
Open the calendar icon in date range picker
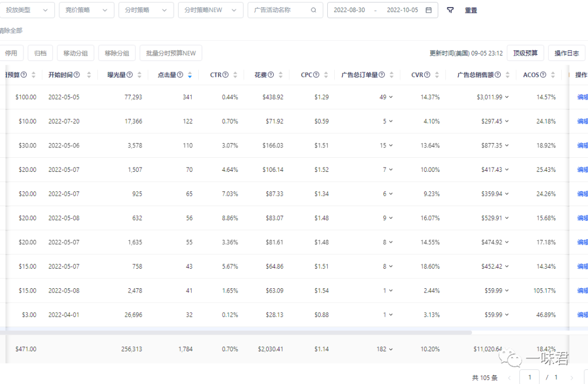coord(428,10)
